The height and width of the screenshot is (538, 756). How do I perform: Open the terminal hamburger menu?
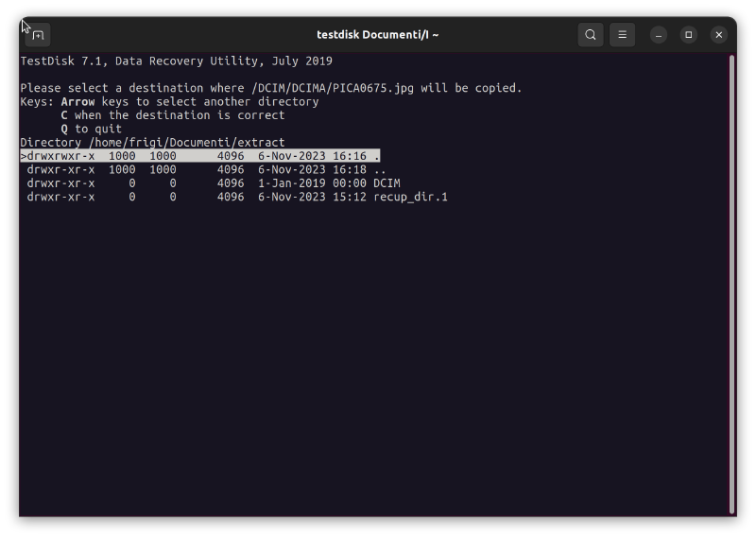point(622,35)
